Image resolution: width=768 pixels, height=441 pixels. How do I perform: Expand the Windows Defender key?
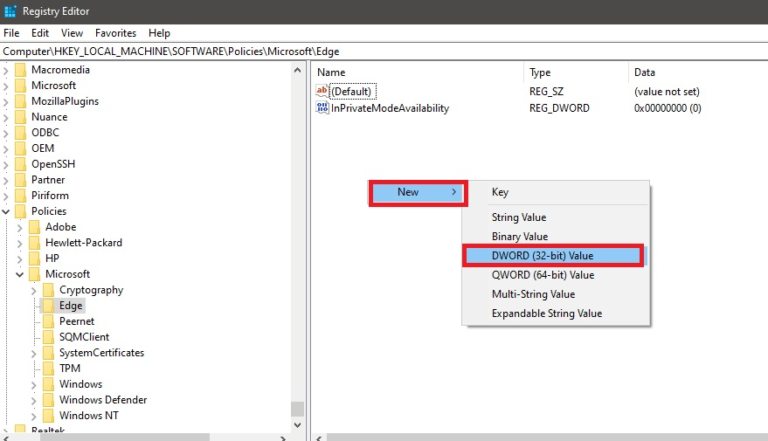[34, 400]
